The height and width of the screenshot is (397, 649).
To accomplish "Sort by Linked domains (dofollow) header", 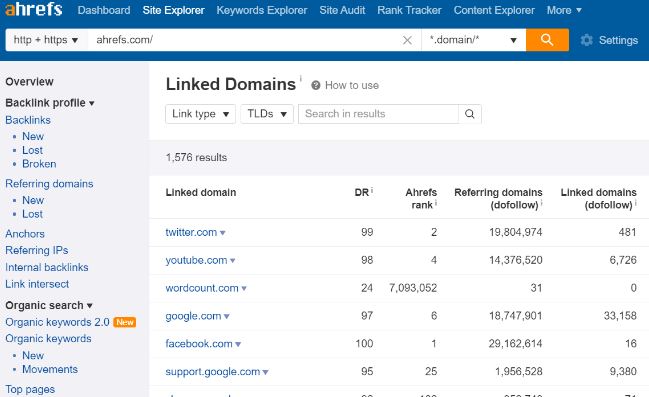I will [x=599, y=199].
